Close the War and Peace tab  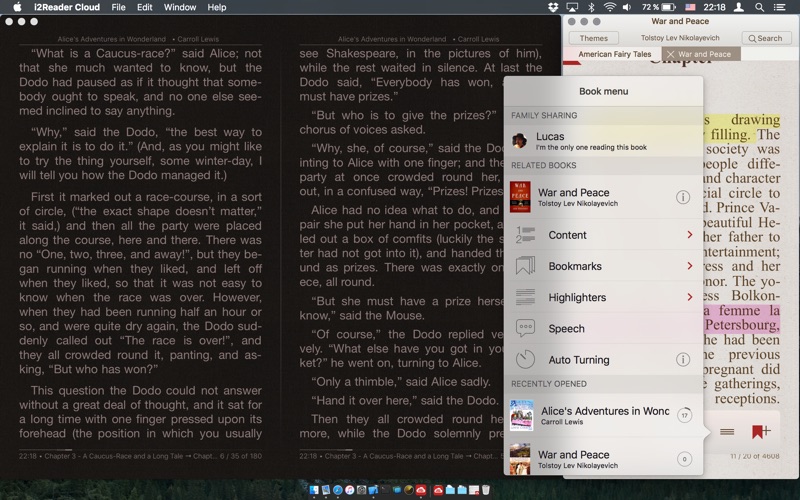670,54
